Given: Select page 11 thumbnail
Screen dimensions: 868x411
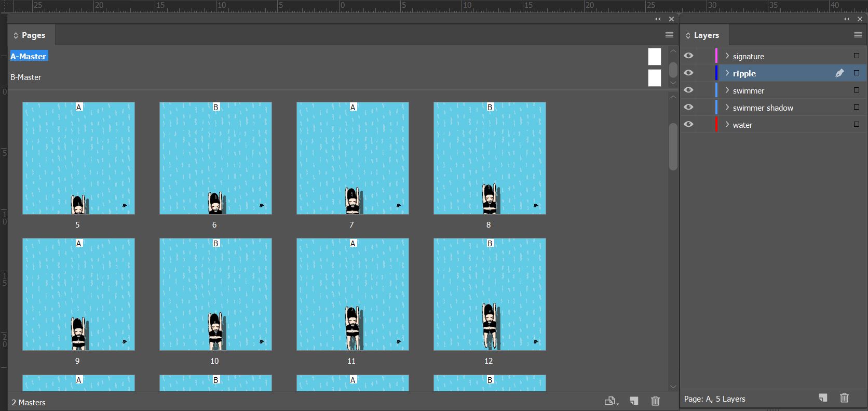Looking at the screenshot, I should [352, 294].
